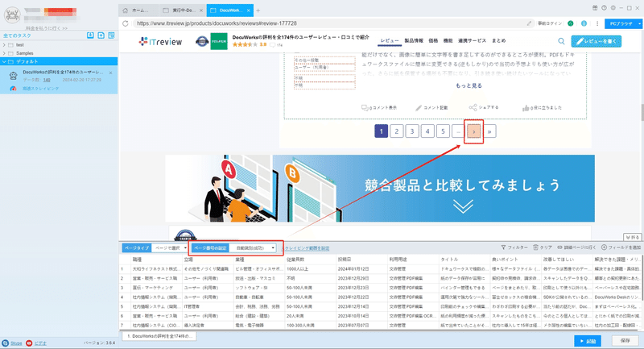Click the 事前ログイン button
The width and height of the screenshot is (644, 349).
[550, 23]
